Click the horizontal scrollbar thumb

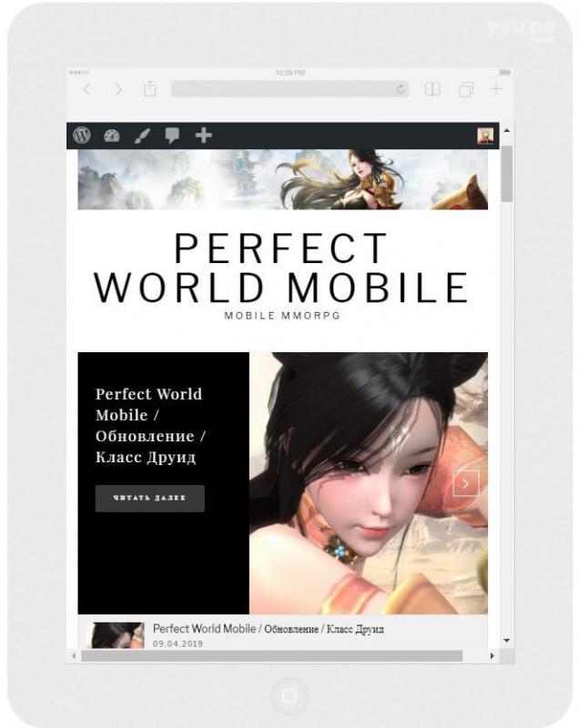(272, 655)
